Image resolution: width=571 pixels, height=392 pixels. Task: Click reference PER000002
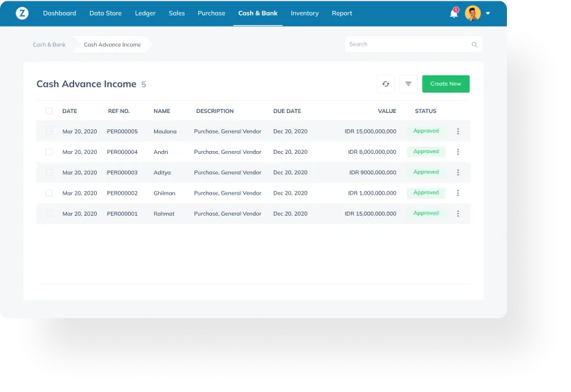click(122, 193)
